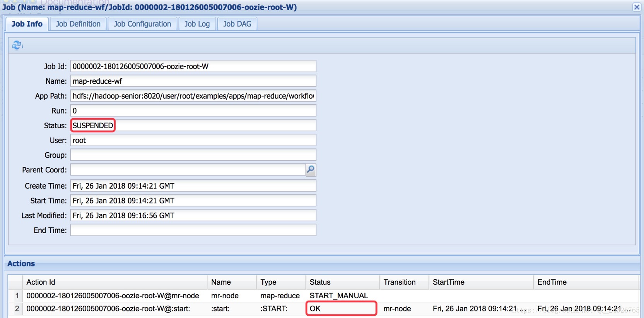Open the Job Configuration tab
The height and width of the screenshot is (318, 644).
(x=142, y=24)
